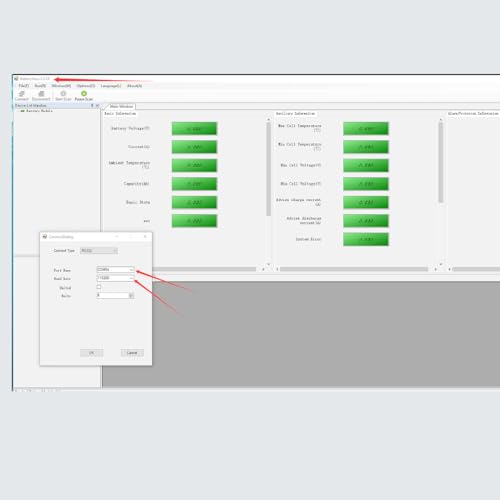Viewport: 500px width, 500px height.
Task: Click the Auxiliary Information vertical scrollbar
Action: click(x=441, y=163)
